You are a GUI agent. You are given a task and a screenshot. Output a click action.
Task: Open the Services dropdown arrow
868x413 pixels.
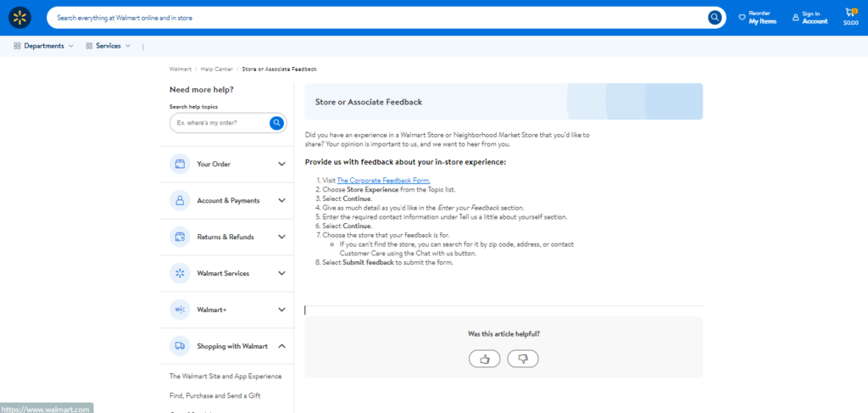128,46
